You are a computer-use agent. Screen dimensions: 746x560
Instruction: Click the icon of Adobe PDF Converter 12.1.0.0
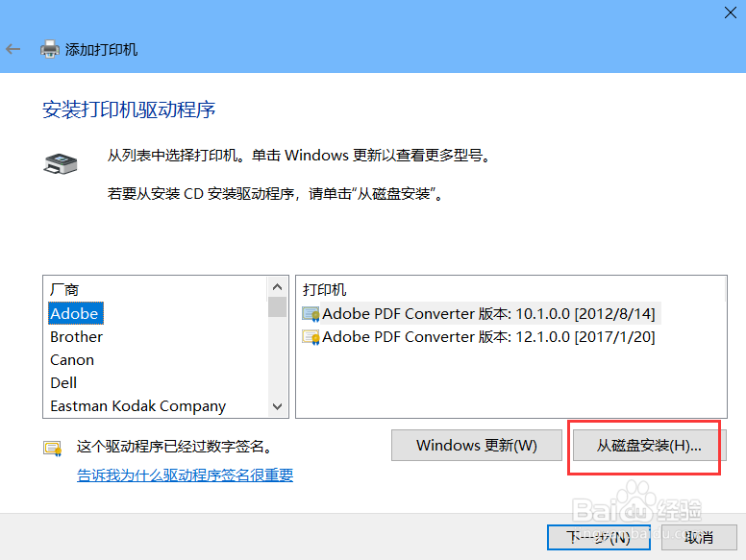point(311,337)
